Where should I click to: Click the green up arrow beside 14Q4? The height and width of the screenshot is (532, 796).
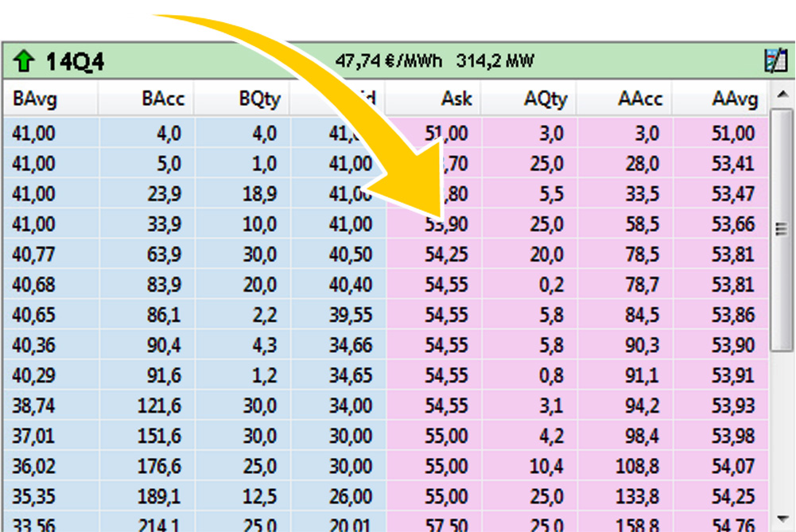click(x=24, y=61)
